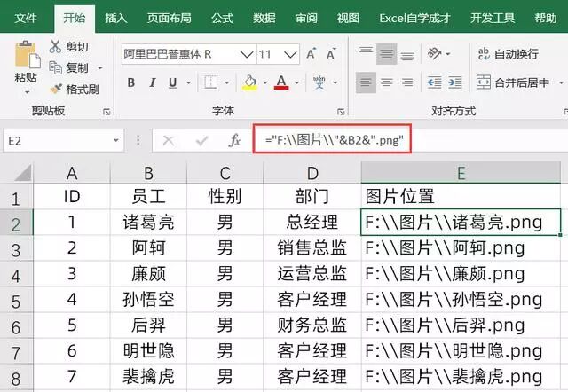Cancel the formula entry with the X icon
This screenshot has width=568, height=392.
[x=169, y=140]
